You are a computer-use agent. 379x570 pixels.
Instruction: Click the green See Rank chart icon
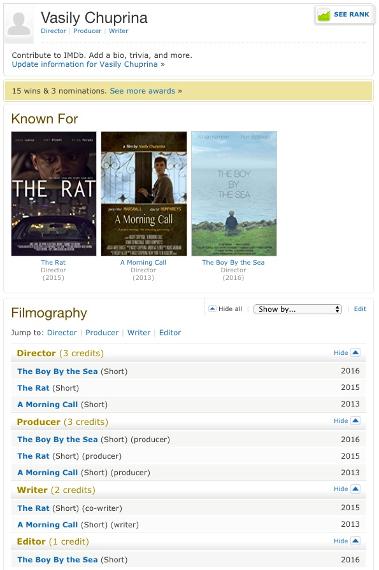click(x=323, y=15)
